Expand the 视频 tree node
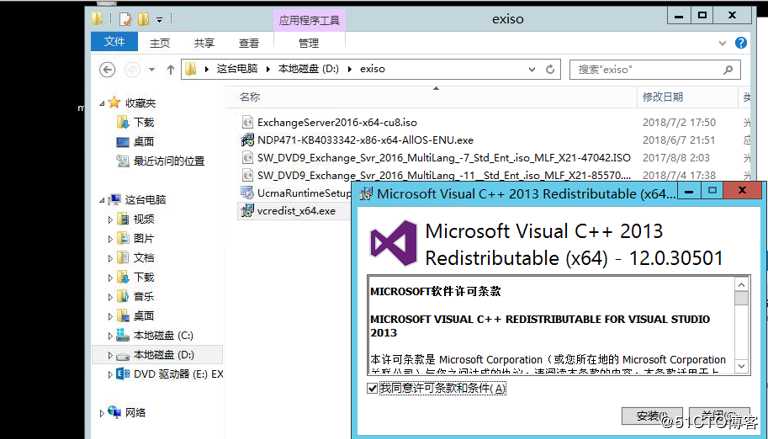This screenshot has width=768, height=439. click(110, 220)
